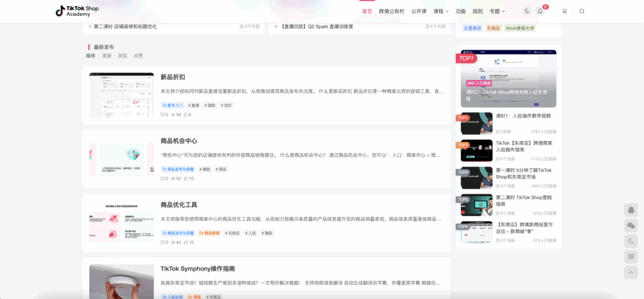Image resolution: width=644 pixels, height=299 pixels.
Task: Click comment icon under 新品折扣
Action: [x=164, y=115]
